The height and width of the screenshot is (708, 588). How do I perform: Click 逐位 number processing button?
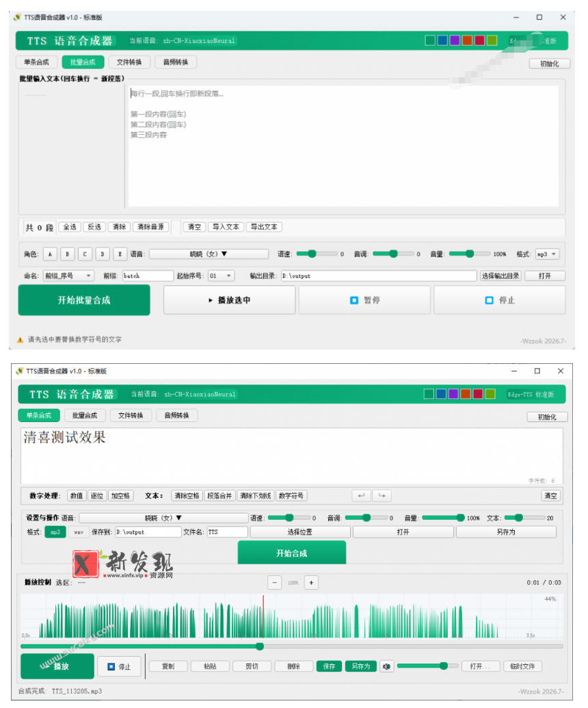[96, 496]
